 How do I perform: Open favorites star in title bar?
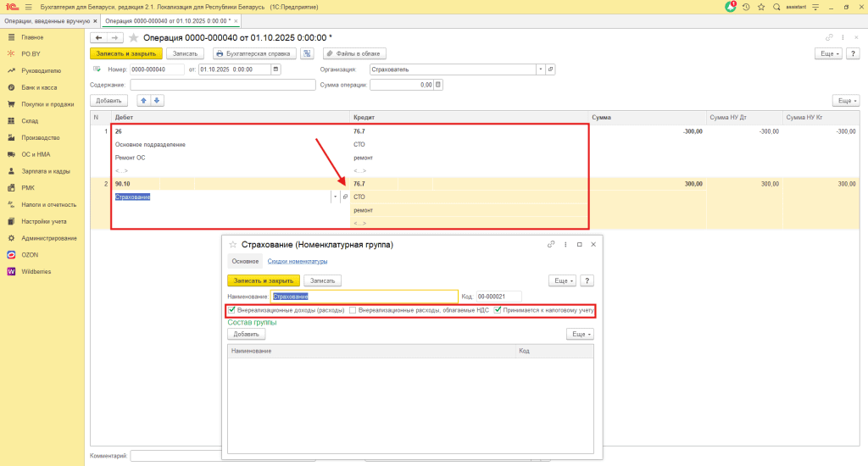click(x=761, y=7)
